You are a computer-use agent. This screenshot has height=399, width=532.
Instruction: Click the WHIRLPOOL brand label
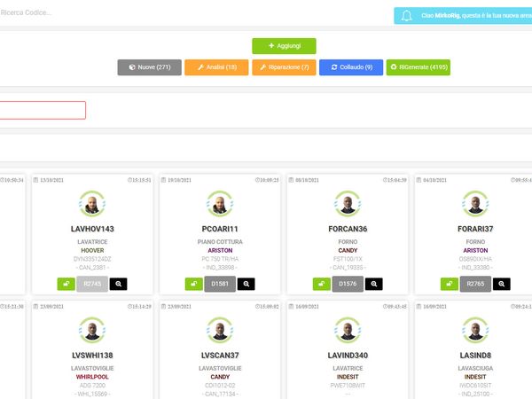[92, 377]
